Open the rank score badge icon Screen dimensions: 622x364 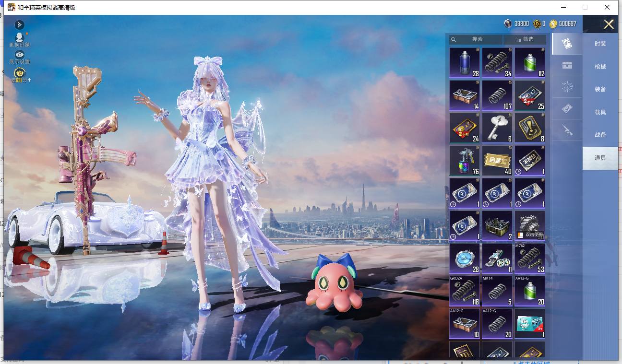[x=20, y=73]
